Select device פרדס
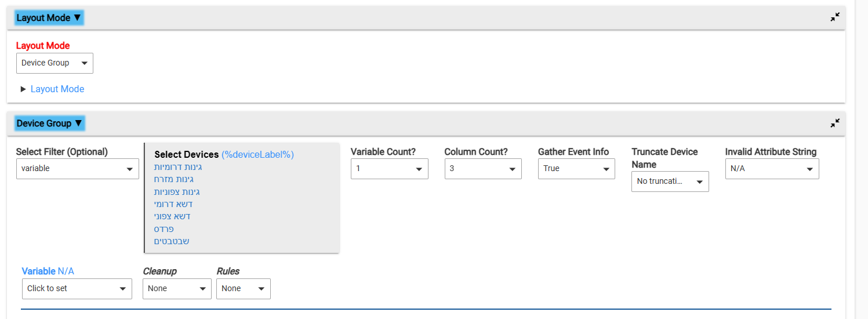868x319 pixels. [x=164, y=229]
